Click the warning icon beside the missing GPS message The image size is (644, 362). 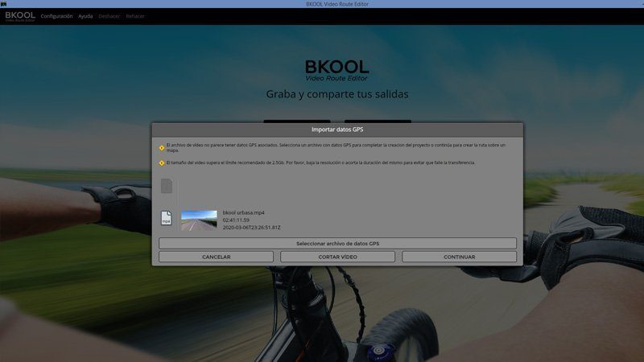162,148
